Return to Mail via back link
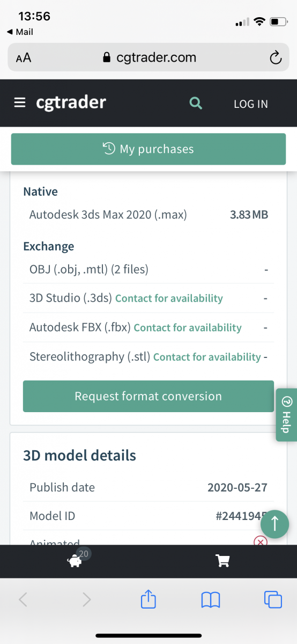This screenshot has width=297, height=644. 20,32
